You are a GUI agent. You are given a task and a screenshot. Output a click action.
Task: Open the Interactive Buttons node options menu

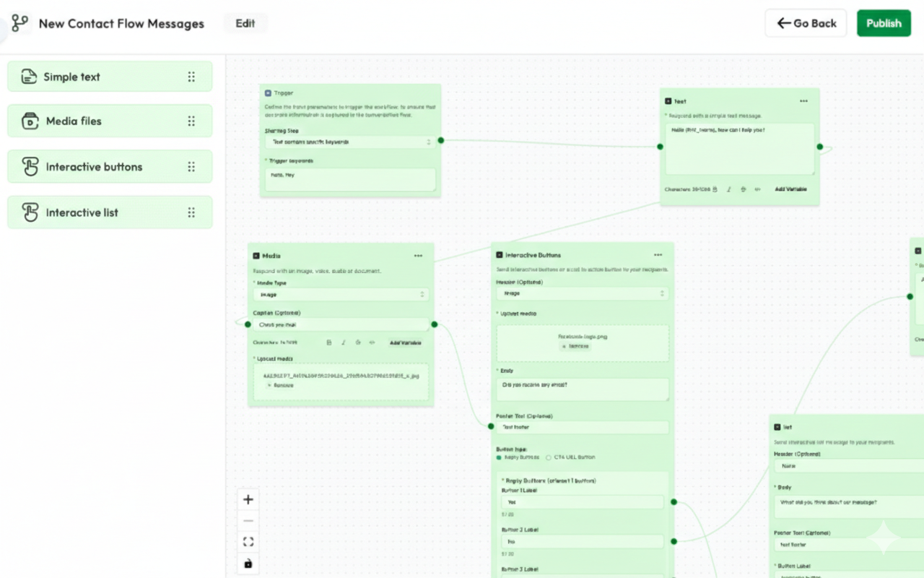(658, 255)
